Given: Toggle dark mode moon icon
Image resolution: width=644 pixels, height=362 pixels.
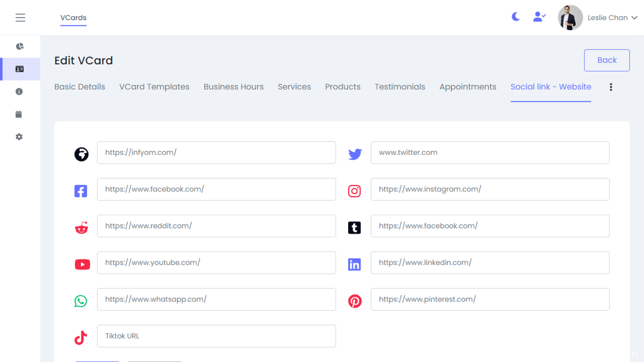Looking at the screenshot, I should [516, 16].
